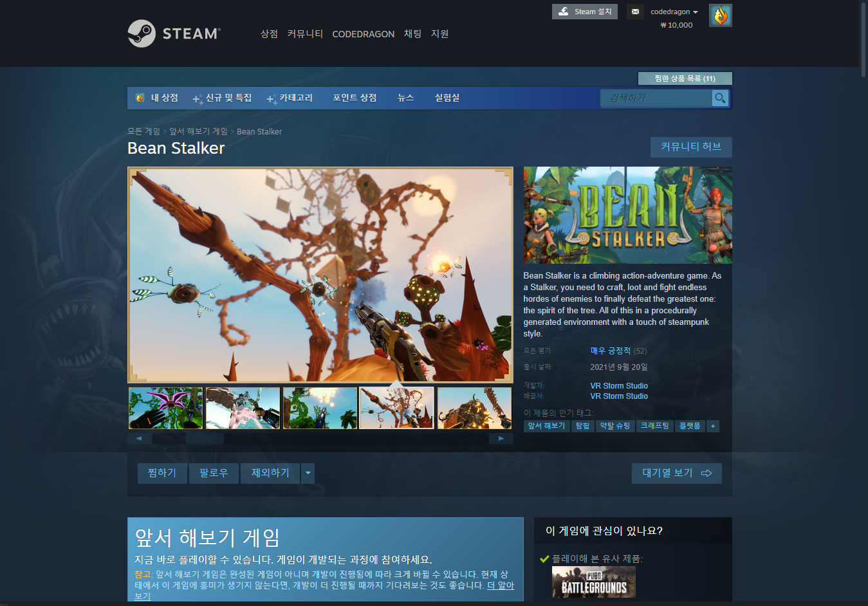Select fifth thumbnail with spotted creature
The image size is (868, 606).
(474, 408)
